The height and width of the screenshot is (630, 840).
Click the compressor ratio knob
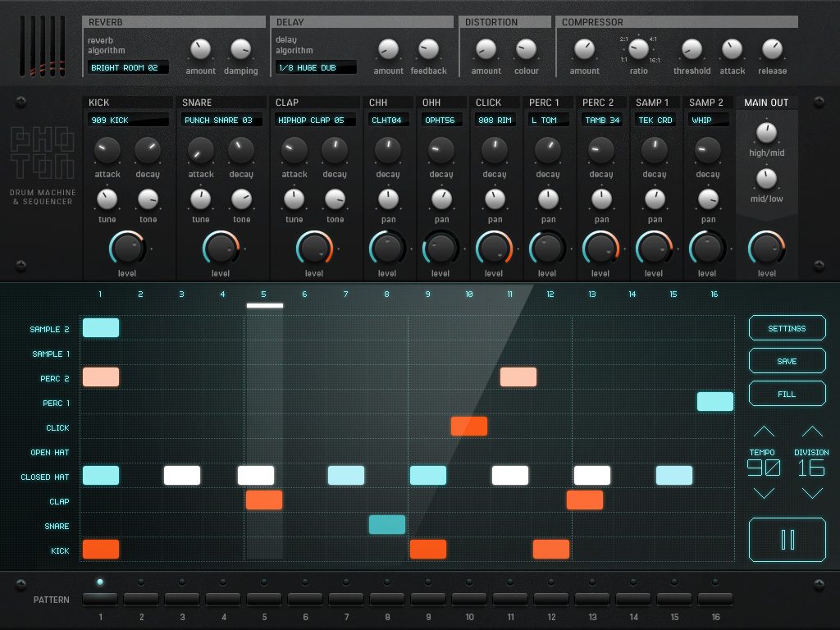pos(638,49)
